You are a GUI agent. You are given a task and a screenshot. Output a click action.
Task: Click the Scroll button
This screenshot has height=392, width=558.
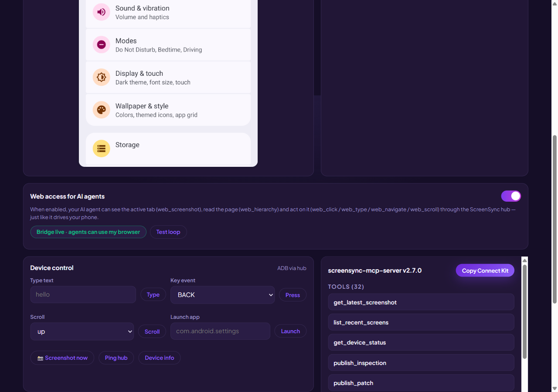(152, 331)
